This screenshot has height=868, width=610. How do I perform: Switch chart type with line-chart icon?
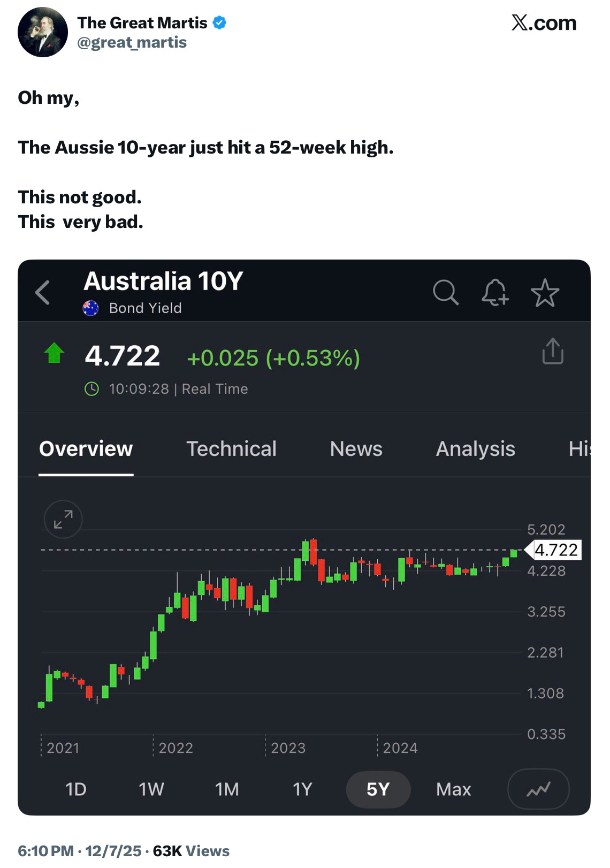pos(538,789)
